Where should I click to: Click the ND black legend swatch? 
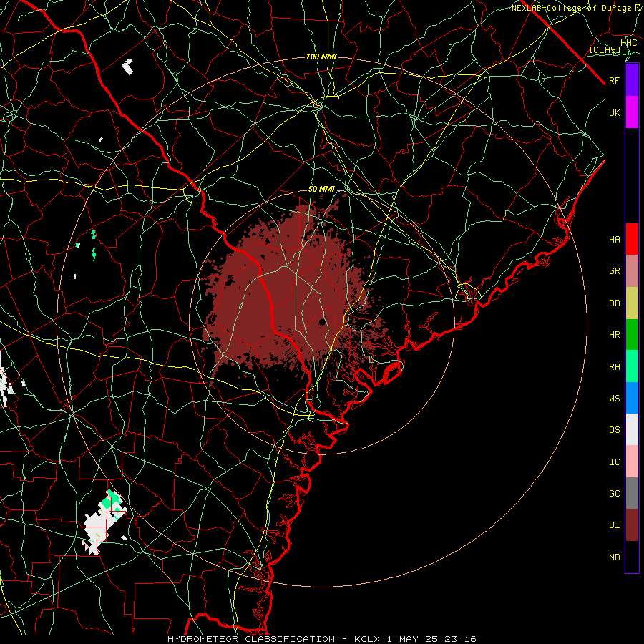pos(632,557)
